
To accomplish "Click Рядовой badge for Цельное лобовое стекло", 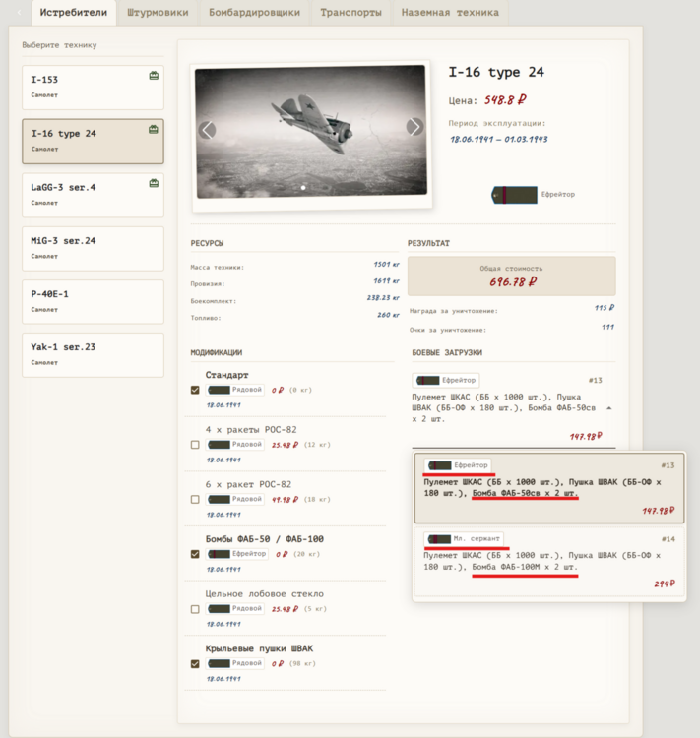I will (235, 608).
